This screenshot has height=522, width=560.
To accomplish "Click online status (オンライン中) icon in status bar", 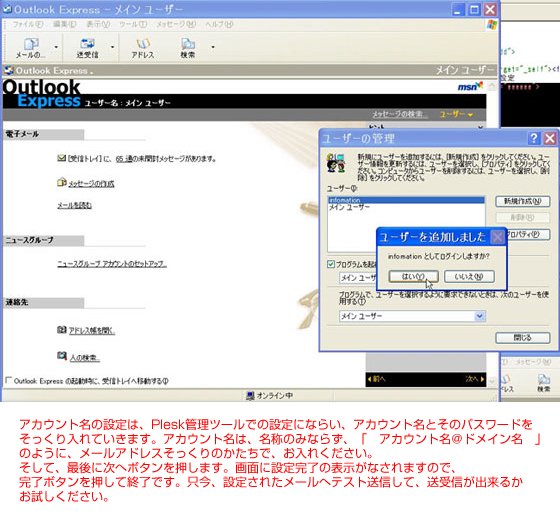I will click(250, 396).
